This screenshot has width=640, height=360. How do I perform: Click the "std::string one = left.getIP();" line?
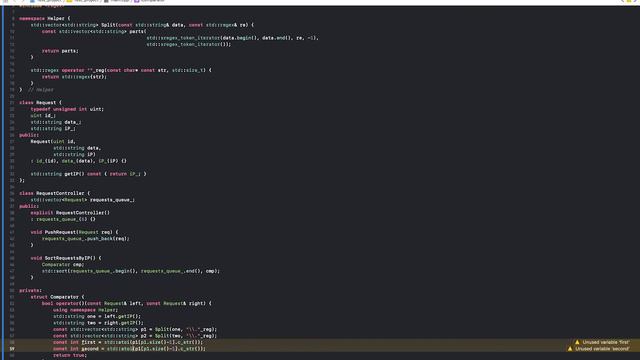click(97, 316)
